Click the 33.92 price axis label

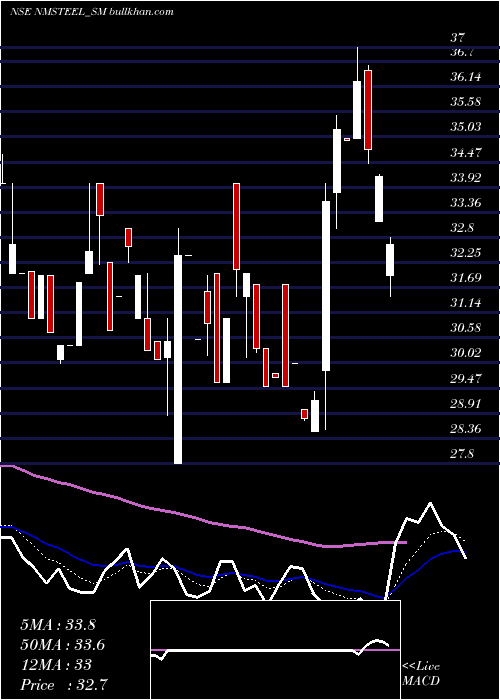[x=466, y=178]
